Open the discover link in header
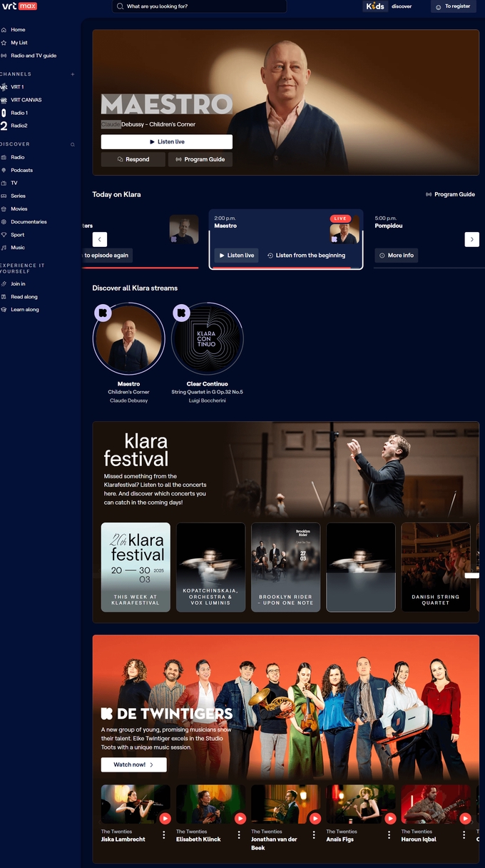This screenshot has width=485, height=868. pos(402,6)
